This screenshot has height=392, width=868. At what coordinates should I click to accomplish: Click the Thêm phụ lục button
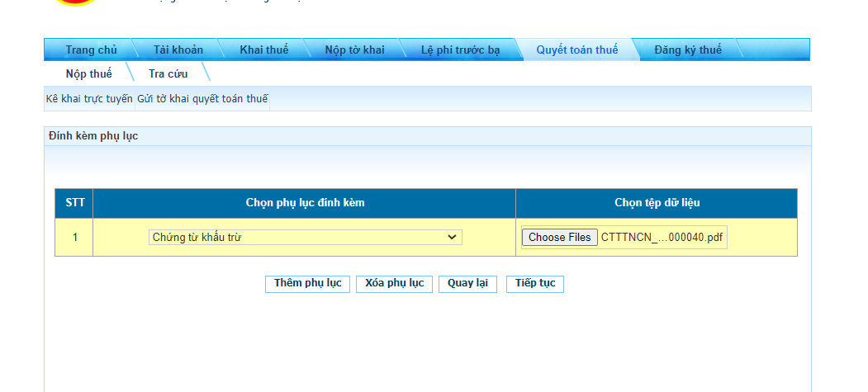pyautogui.click(x=307, y=283)
